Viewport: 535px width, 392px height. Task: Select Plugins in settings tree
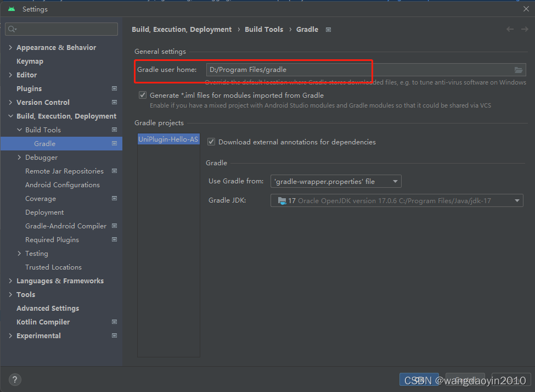29,89
